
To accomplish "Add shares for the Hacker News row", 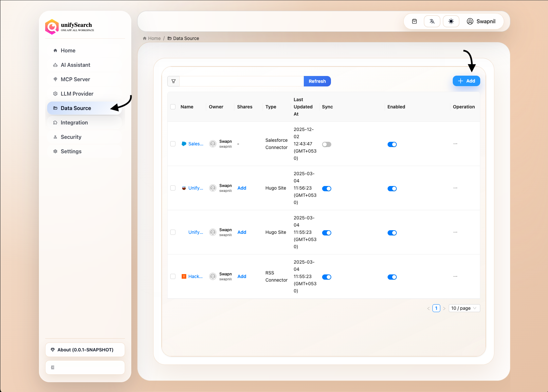I will (242, 276).
